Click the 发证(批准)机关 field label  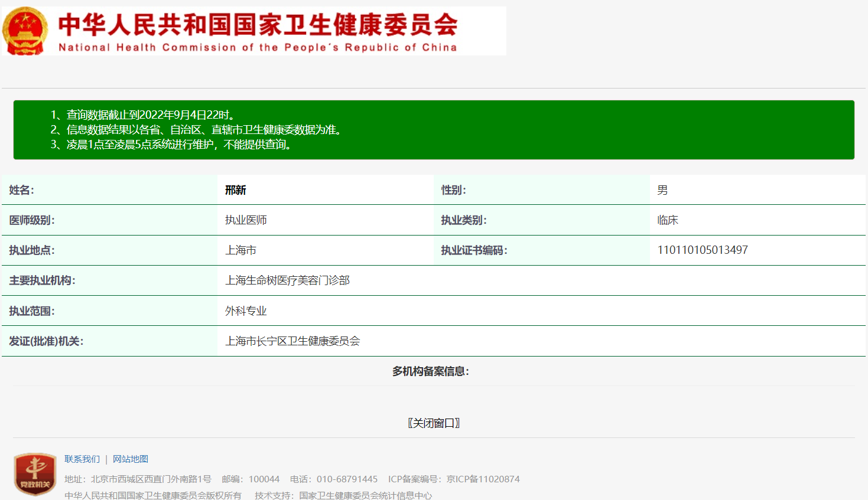pos(46,341)
